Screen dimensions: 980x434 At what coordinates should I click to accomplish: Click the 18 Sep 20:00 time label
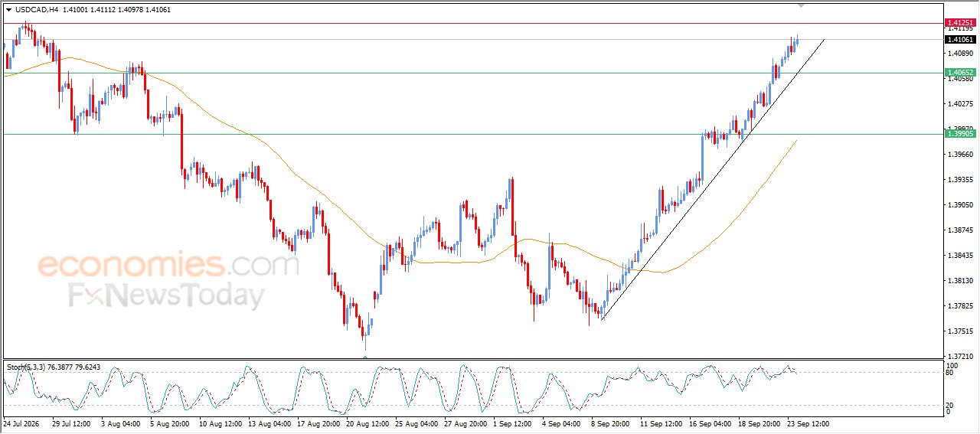click(759, 423)
